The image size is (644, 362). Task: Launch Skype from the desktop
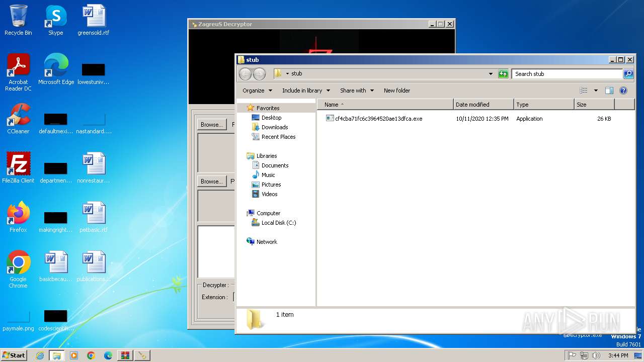click(x=55, y=20)
